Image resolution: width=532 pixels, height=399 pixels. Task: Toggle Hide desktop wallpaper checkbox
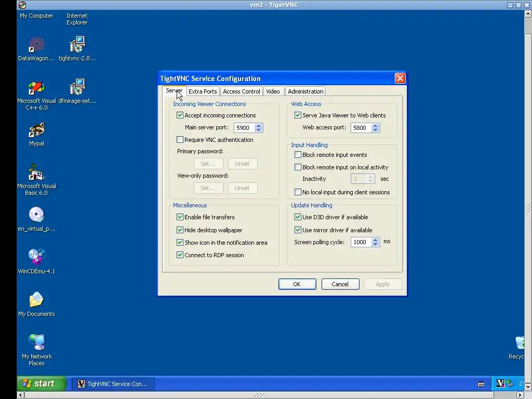180,230
